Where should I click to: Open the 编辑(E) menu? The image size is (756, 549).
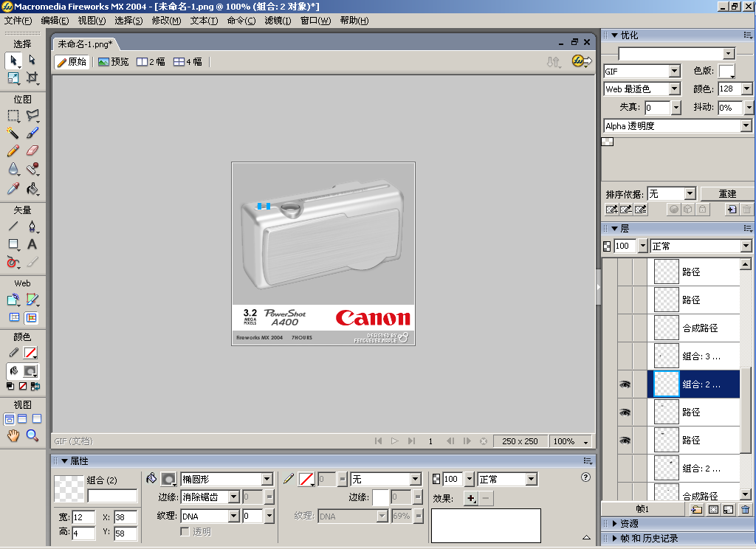(x=55, y=20)
